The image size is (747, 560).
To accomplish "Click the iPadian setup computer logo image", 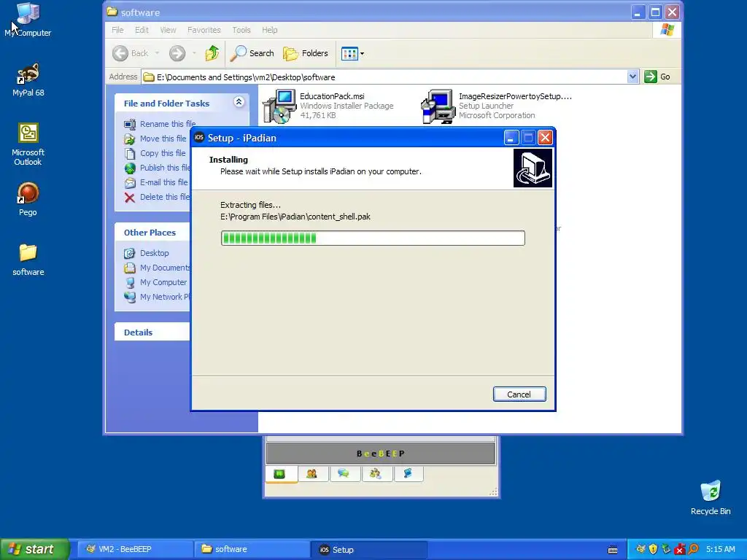I will coord(533,168).
